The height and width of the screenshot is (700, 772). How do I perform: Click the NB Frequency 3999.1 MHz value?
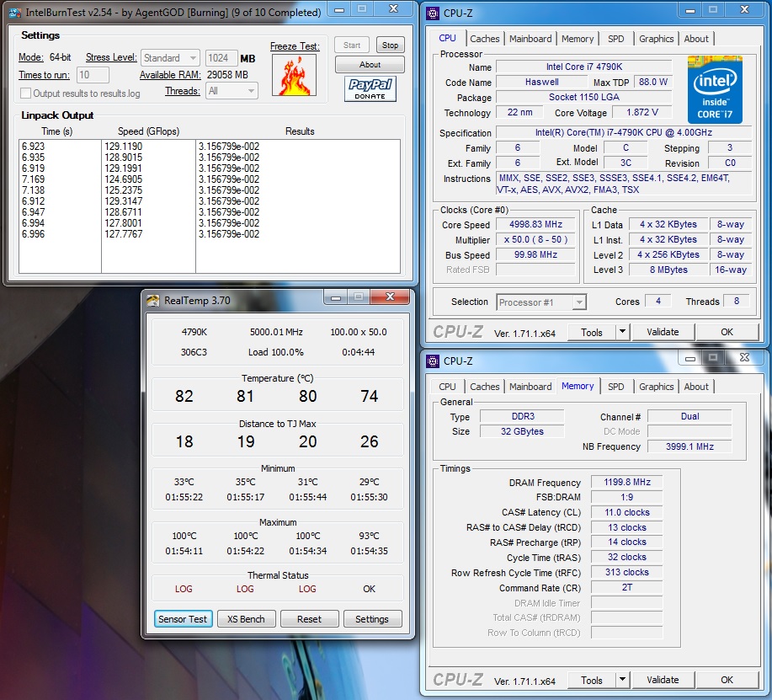[689, 446]
